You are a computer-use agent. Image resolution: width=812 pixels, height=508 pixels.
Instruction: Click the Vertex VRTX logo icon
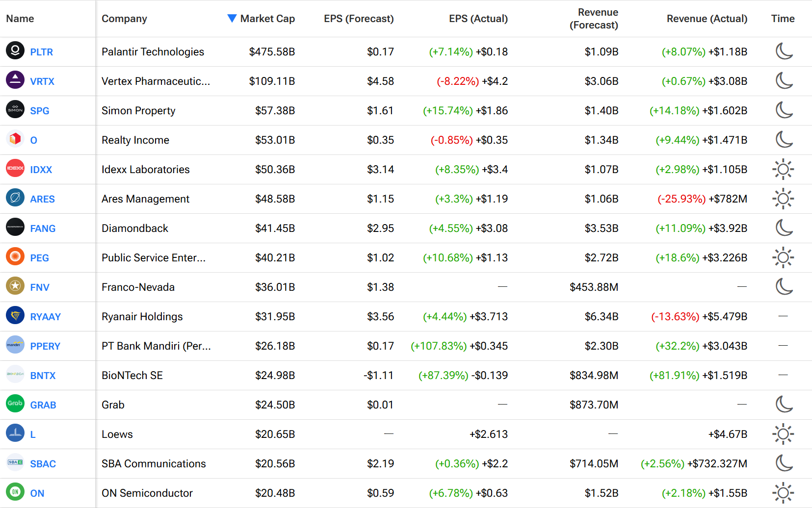(15, 80)
